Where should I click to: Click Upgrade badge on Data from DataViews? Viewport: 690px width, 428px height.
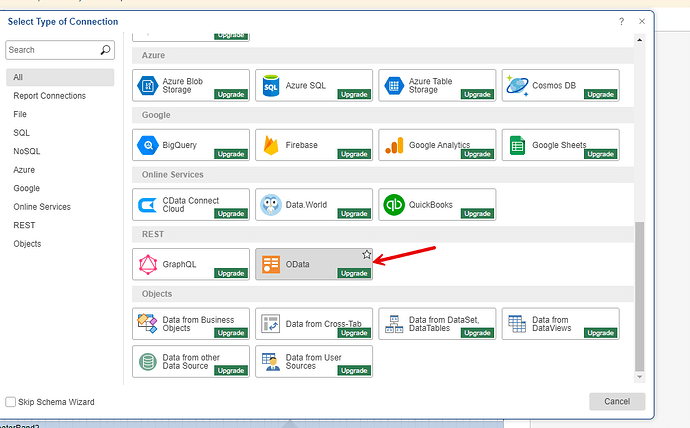[601, 333]
